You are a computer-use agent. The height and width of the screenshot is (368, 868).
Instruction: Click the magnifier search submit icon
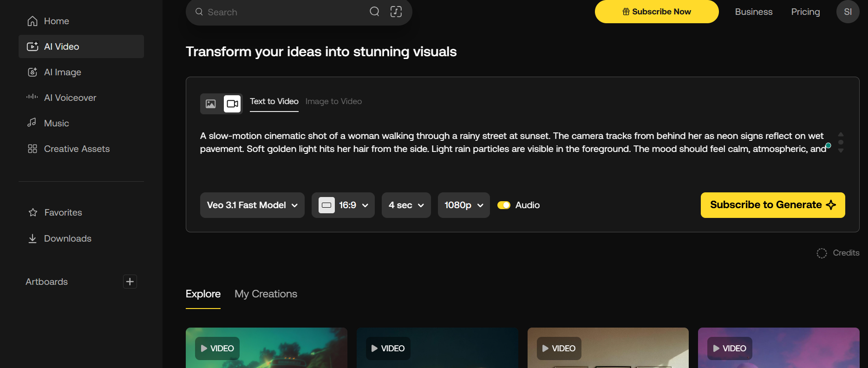[x=374, y=12]
